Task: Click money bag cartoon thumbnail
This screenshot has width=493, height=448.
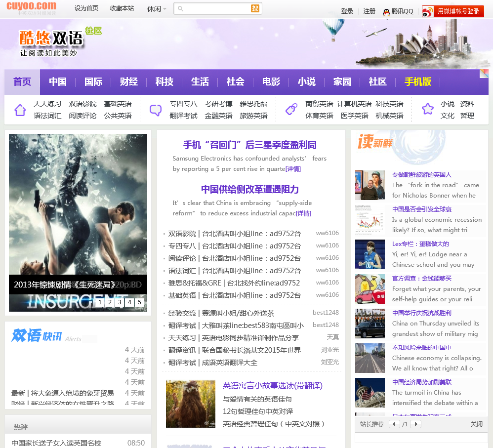Action: pos(370,289)
